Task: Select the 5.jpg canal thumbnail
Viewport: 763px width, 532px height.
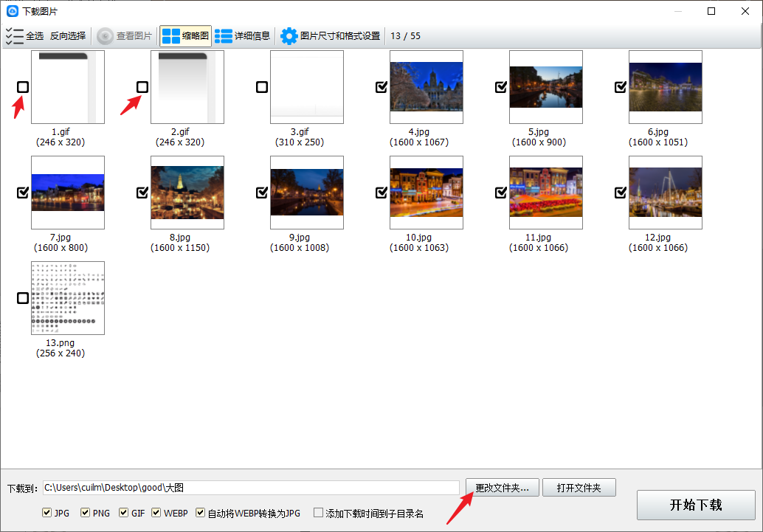Action: (x=546, y=87)
